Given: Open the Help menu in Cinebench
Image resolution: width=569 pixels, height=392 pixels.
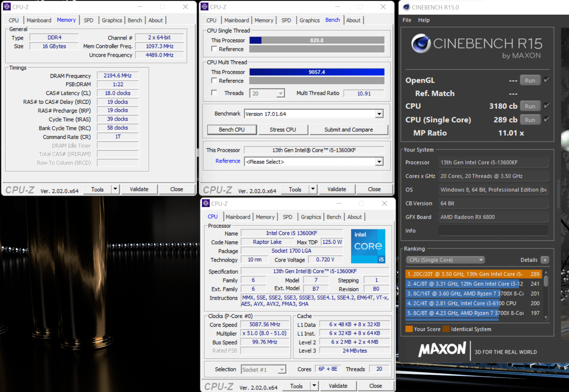Looking at the screenshot, I should (x=424, y=20).
